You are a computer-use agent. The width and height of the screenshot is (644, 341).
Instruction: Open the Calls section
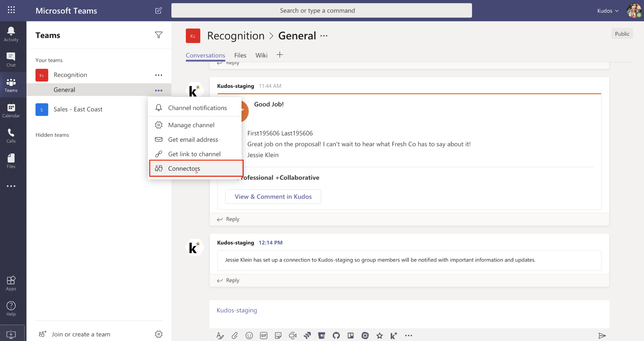tap(11, 136)
